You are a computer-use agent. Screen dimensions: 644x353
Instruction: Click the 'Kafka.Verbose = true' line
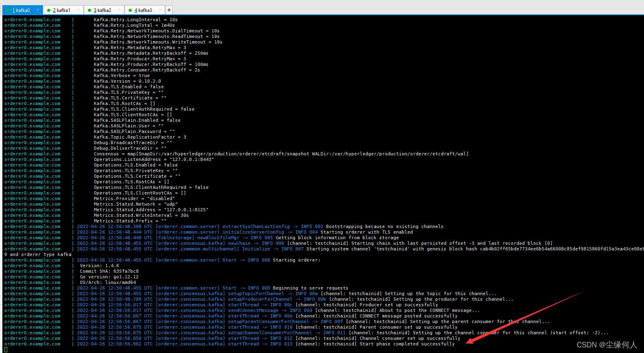[122, 75]
